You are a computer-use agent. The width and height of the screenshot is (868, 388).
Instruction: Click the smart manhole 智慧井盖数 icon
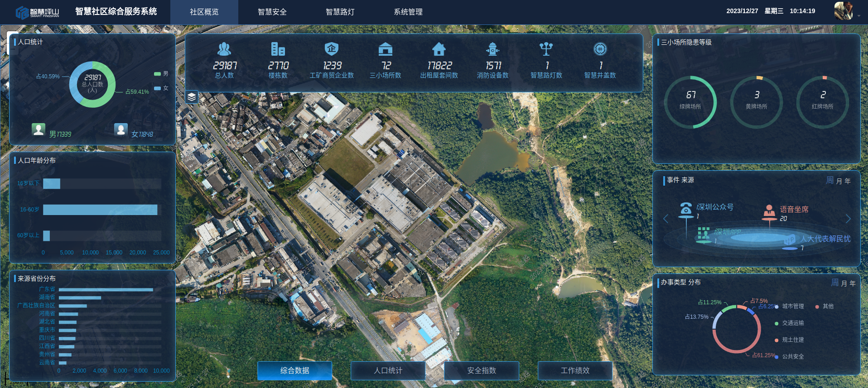[x=600, y=49]
